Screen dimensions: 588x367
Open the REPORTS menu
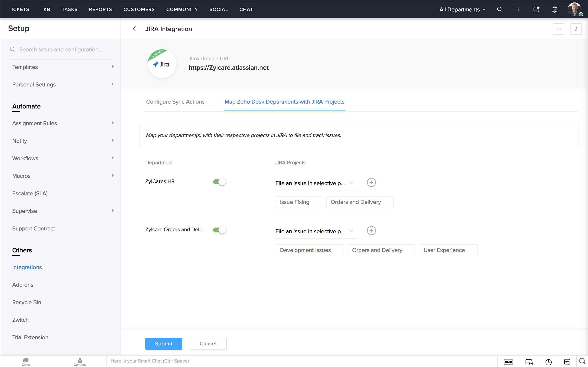(100, 9)
